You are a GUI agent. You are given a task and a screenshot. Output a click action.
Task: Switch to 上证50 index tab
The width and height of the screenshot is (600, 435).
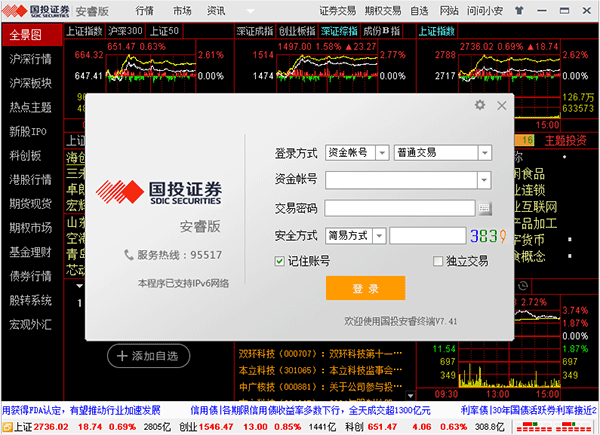tap(165, 31)
